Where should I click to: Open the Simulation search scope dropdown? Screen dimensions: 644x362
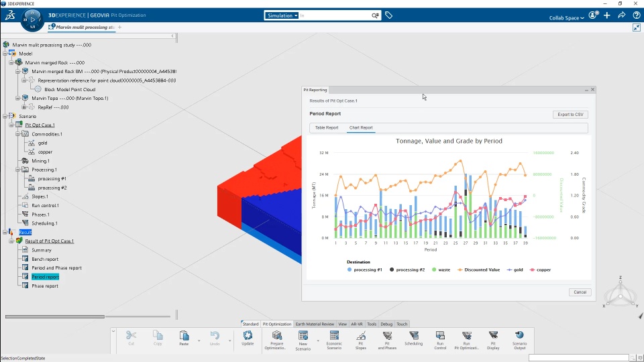click(281, 15)
